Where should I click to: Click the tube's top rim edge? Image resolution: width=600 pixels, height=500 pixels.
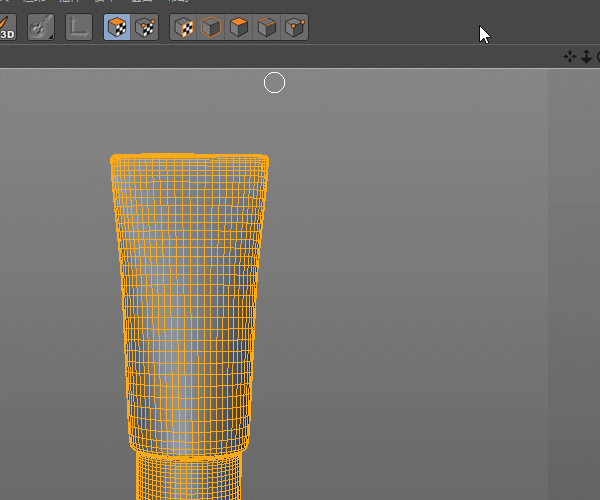[x=189, y=157]
